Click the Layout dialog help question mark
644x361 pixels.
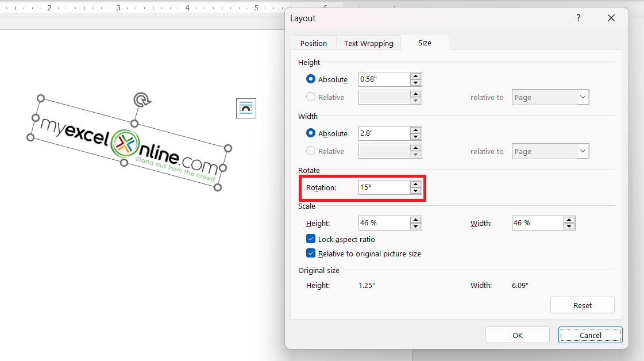(579, 18)
